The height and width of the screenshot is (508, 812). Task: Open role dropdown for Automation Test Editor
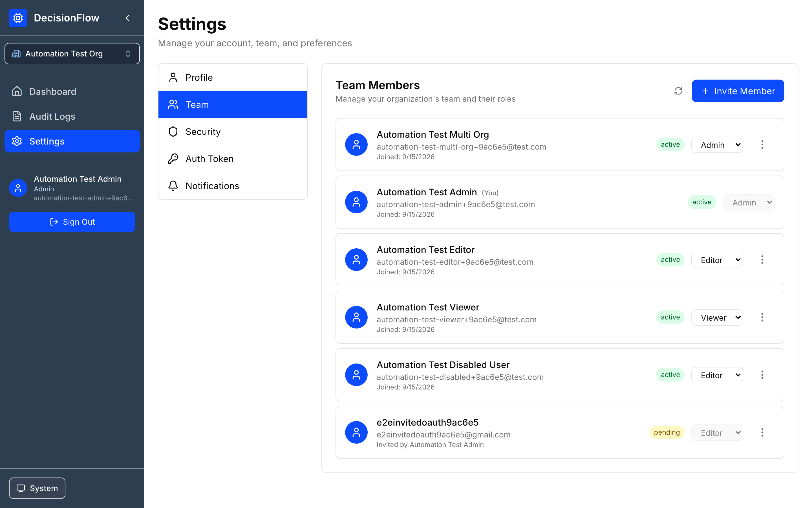(x=717, y=260)
